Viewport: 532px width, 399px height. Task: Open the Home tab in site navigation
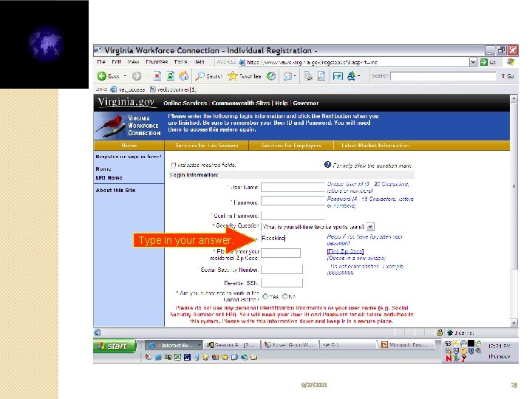[x=129, y=146]
